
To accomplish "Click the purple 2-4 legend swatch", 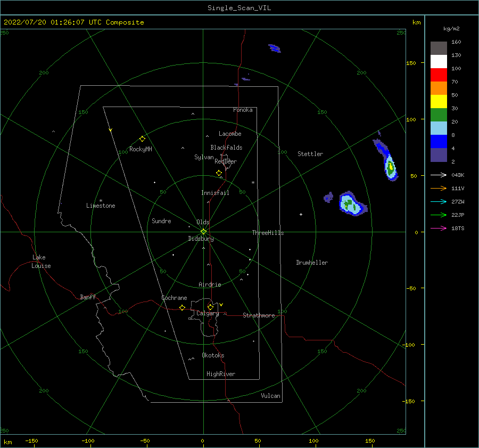I will [x=439, y=154].
